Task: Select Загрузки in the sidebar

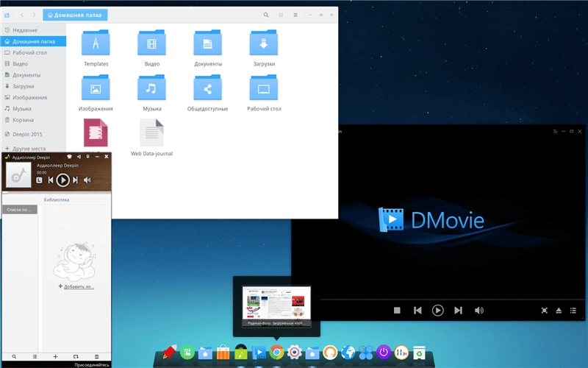Action: (33, 86)
